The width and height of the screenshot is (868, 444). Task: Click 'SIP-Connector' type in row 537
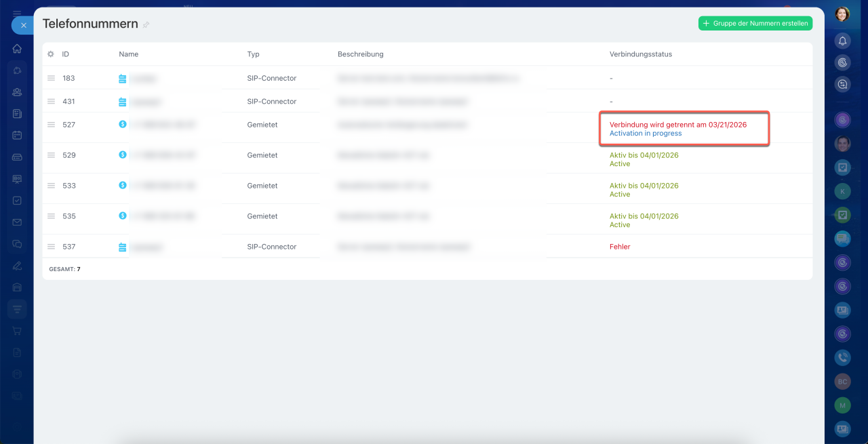pyautogui.click(x=272, y=247)
